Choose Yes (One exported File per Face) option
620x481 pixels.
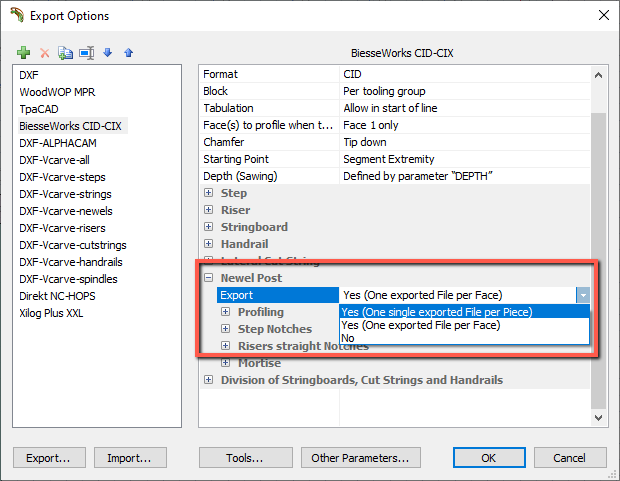pos(464,325)
